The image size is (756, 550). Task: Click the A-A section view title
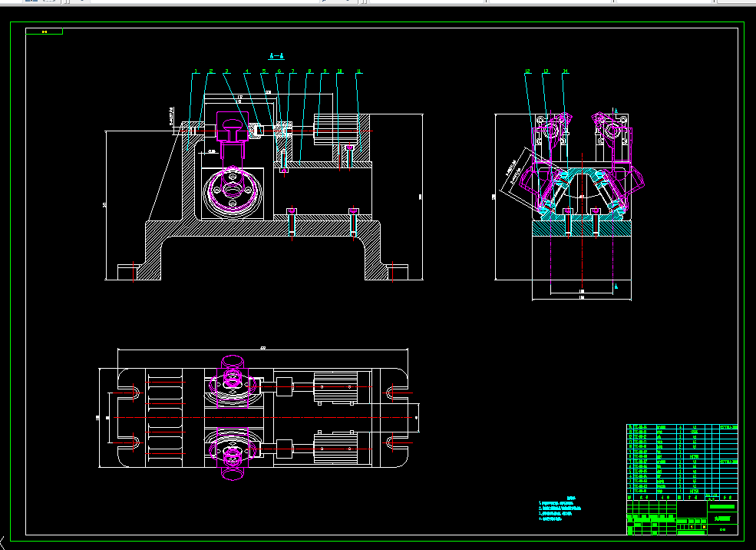276,56
